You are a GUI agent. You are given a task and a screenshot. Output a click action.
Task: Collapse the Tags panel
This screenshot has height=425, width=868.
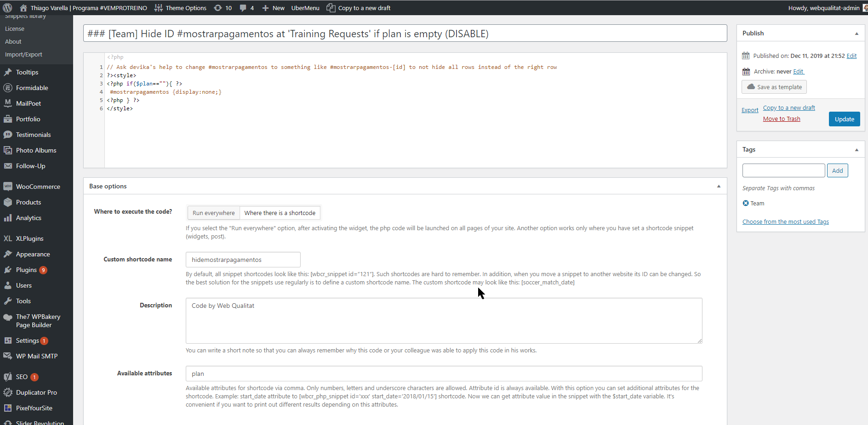857,150
